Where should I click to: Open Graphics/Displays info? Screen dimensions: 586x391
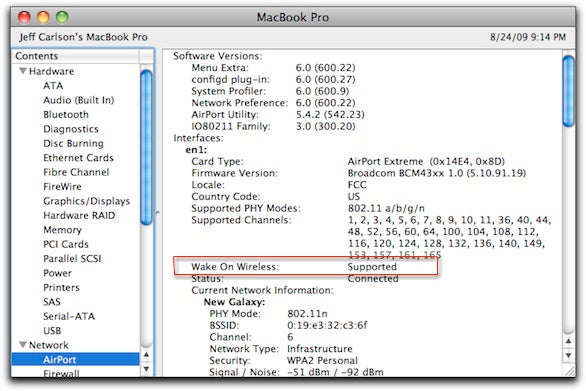(86, 201)
